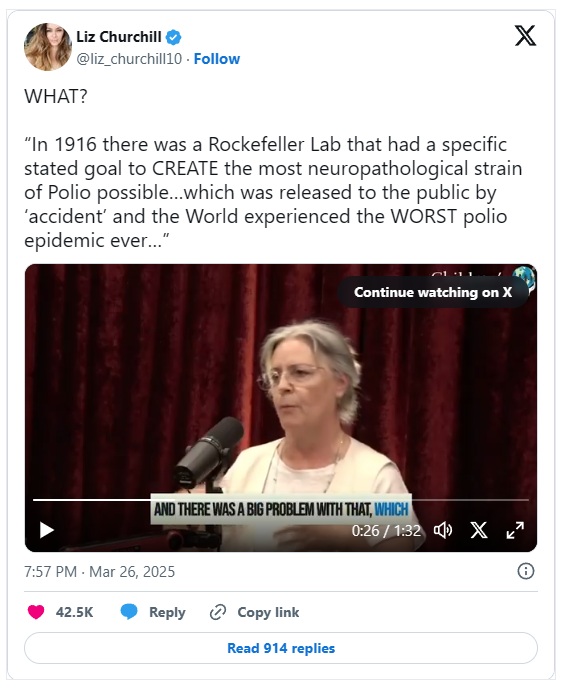Read 914 replies

coord(281,648)
